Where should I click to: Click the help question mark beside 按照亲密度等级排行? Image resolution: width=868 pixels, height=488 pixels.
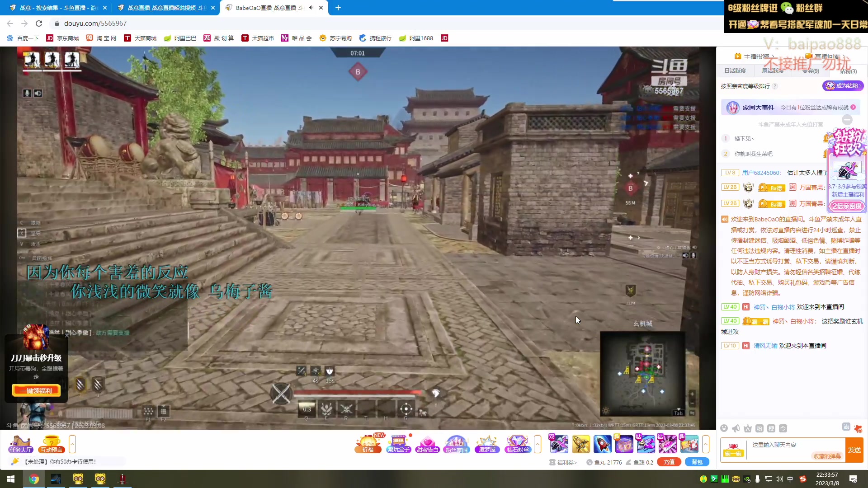pyautogui.click(x=775, y=86)
